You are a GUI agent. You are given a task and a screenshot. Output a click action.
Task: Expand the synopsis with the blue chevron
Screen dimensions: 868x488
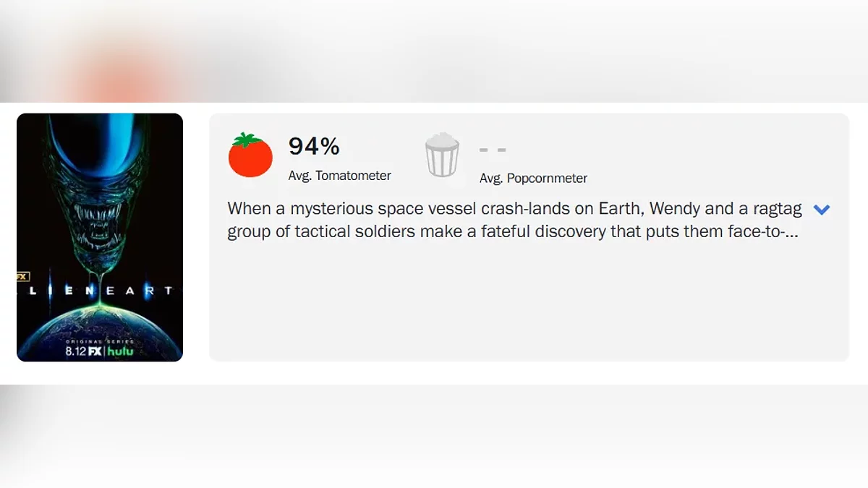821,210
